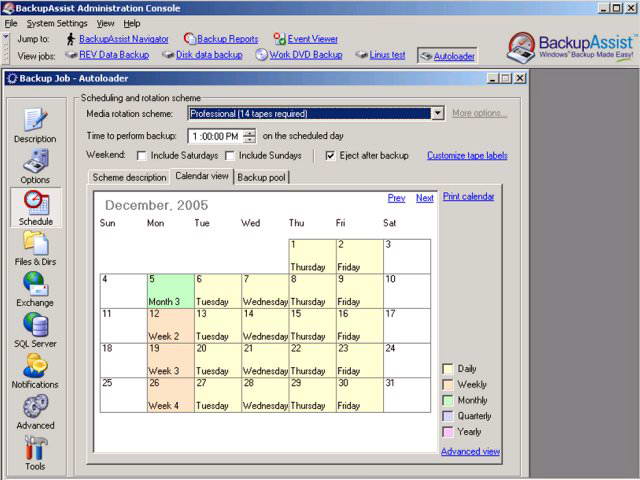Select December 30 Friday cell
Screen dimensions: 640x480
[360, 395]
